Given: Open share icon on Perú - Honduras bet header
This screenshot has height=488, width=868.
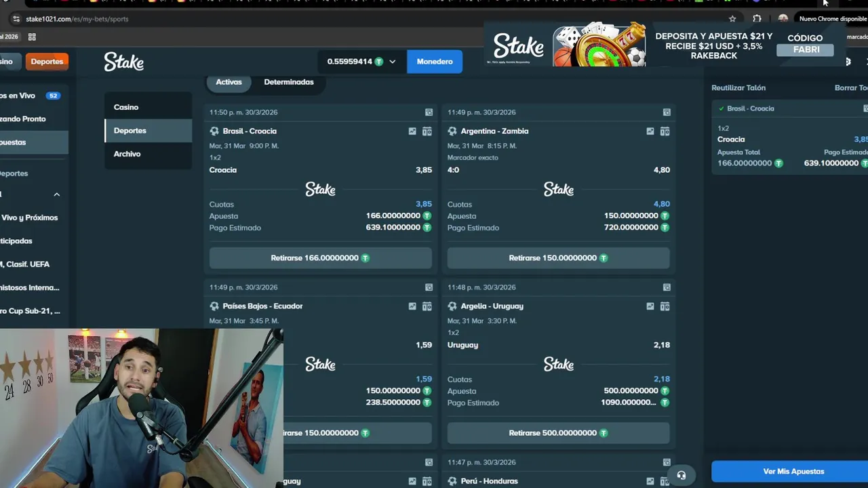Looking at the screenshot, I should coord(667,462).
